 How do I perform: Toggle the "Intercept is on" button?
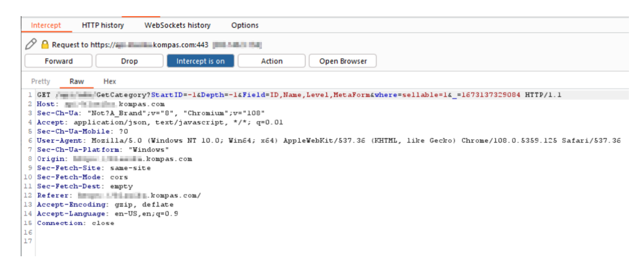200,61
